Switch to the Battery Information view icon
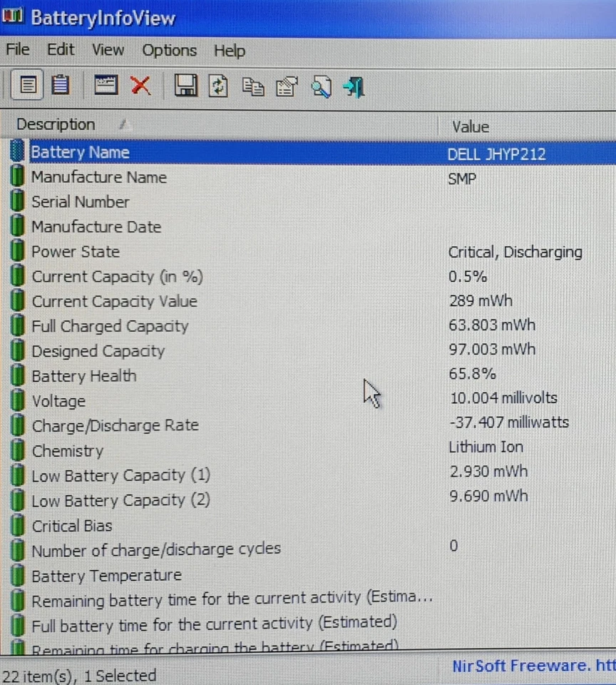This screenshot has height=685, width=616. [27, 86]
